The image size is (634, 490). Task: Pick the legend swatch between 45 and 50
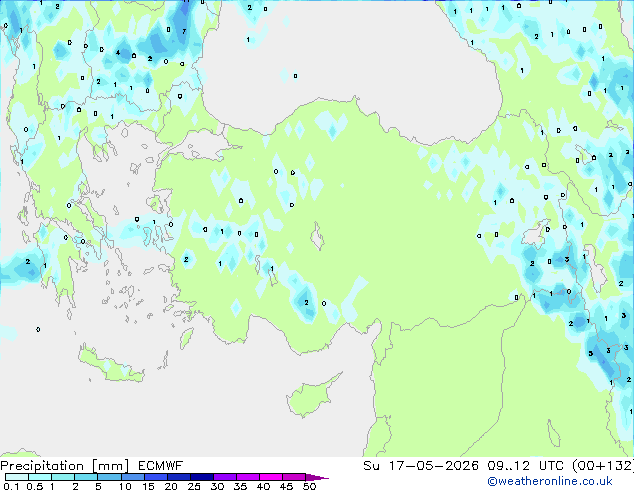294,477
